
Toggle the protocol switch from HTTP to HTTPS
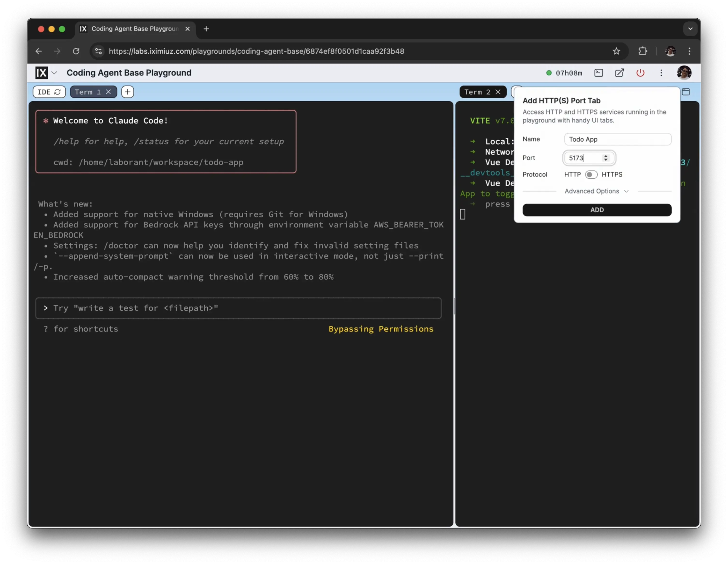[x=591, y=175]
